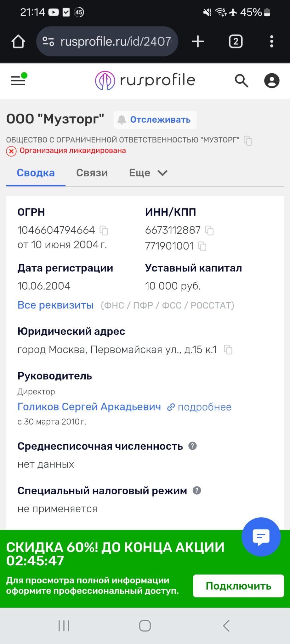290x644 pixels.
Task: Copy the full organization name
Action: click(x=248, y=141)
